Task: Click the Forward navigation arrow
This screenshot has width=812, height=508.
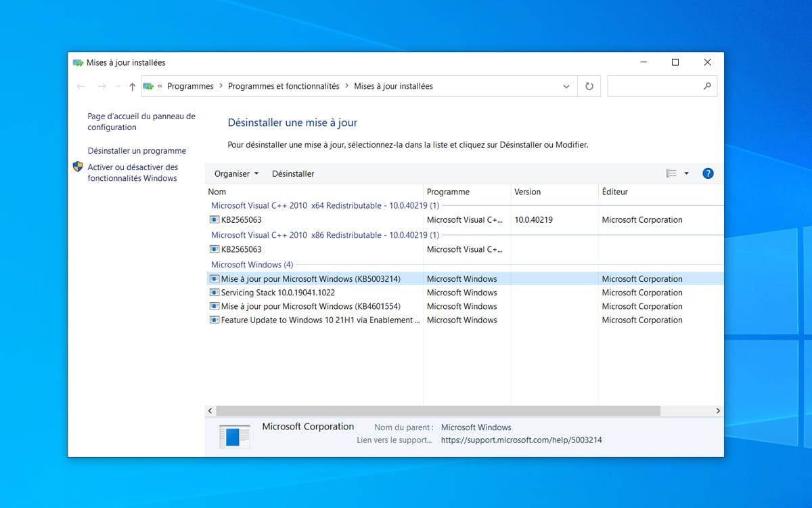Action: (101, 86)
